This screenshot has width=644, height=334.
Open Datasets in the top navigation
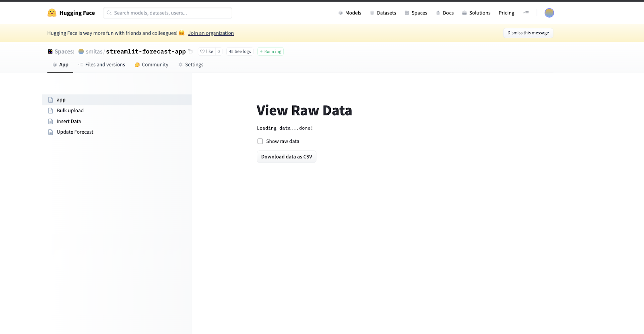coord(383,13)
